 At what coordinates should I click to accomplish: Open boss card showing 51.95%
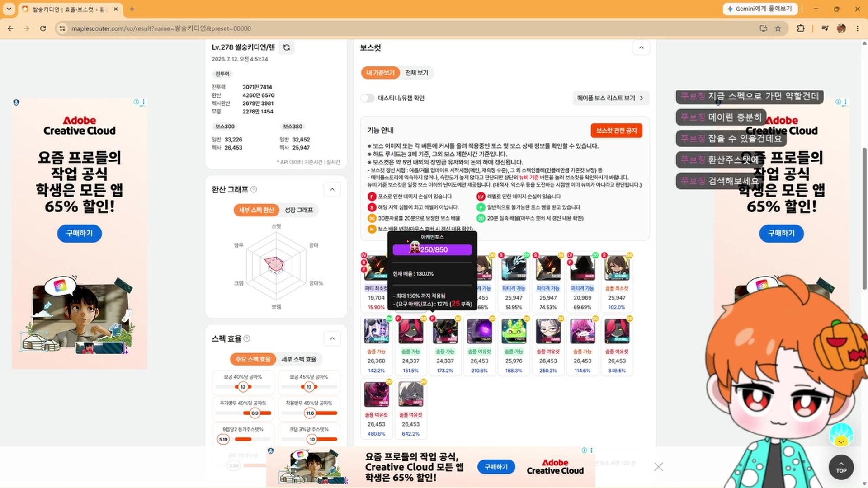[514, 282]
